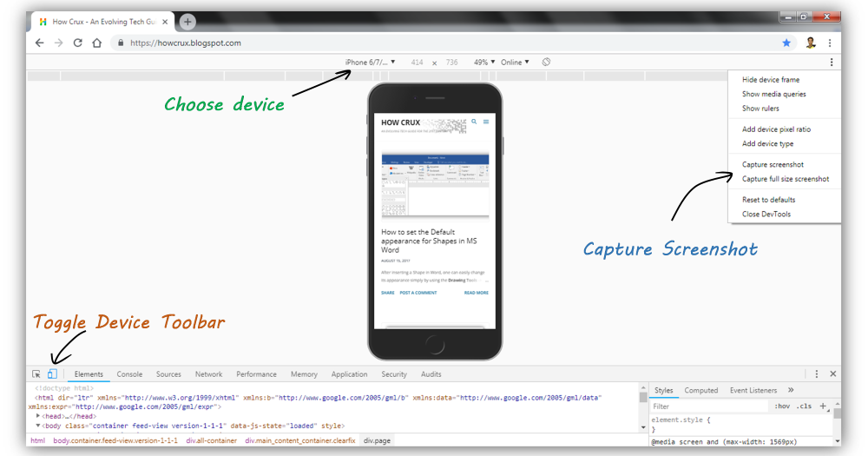Select the inspect element picker icon
The image size is (868, 456).
(36, 374)
